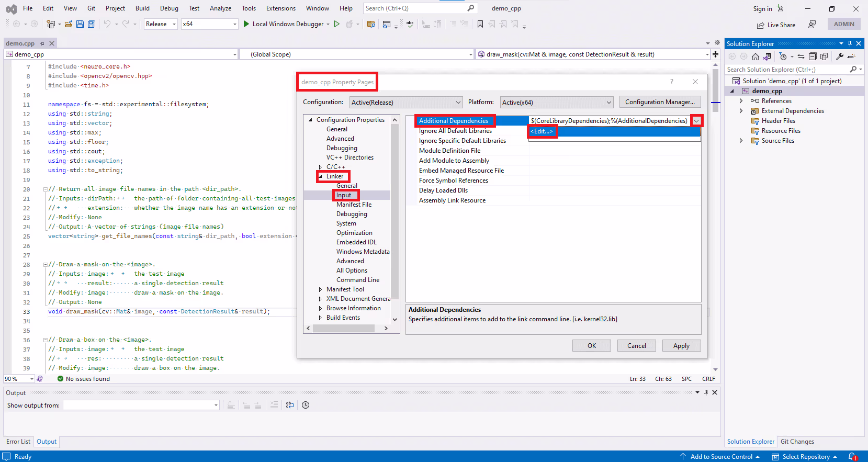Toggle auto hide pin on Output panel
The width and height of the screenshot is (868, 462).
coord(706,392)
